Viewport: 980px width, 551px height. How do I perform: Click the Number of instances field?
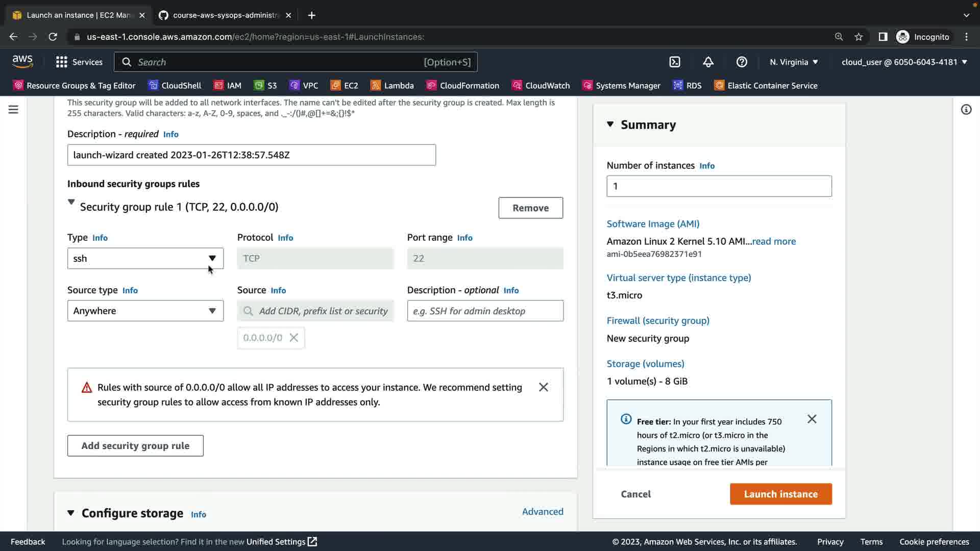point(719,186)
